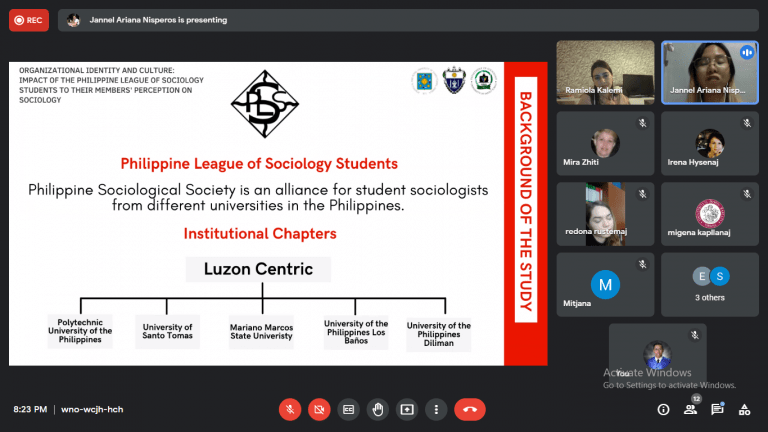The width and height of the screenshot is (768, 432).
Task: Unmute the microphone in the call controls
Action: (x=290, y=409)
